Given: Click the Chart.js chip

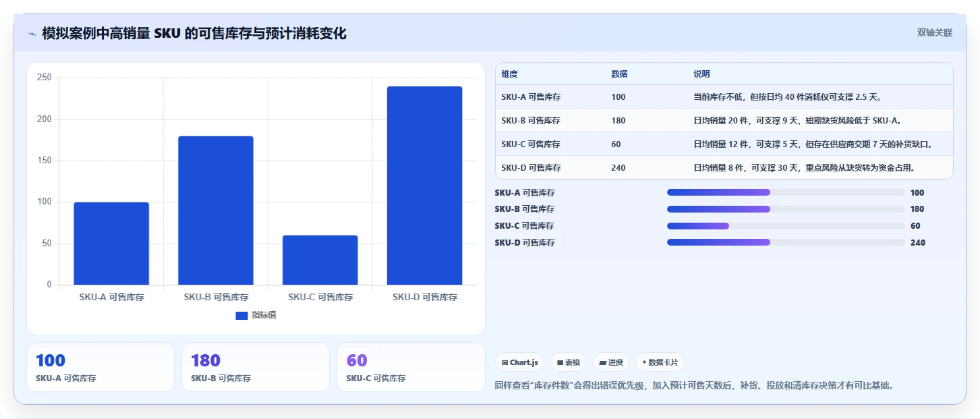Looking at the screenshot, I should point(519,362).
